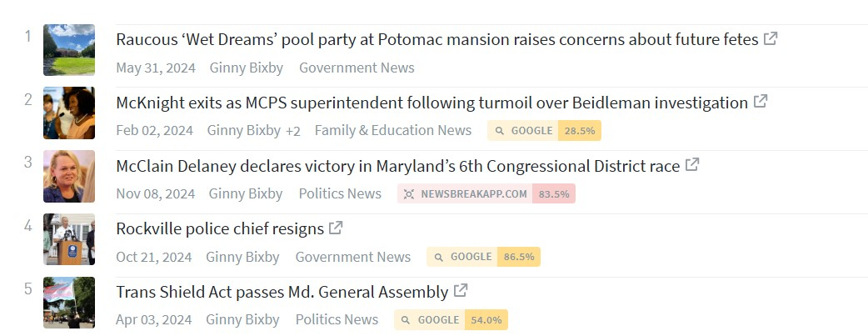Viewport: 868px width, 336px height.
Task: Click Ginny Bixby author on May 31 article
Action: (246, 68)
